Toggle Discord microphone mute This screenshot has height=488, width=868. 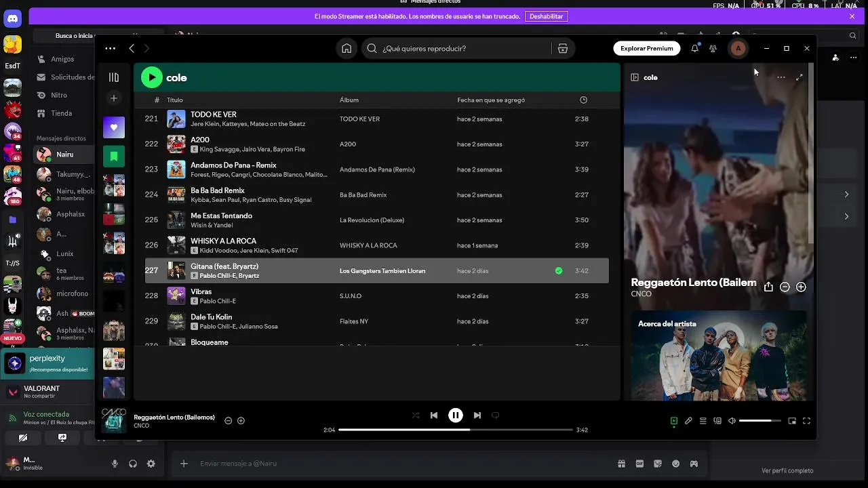pyautogui.click(x=115, y=464)
